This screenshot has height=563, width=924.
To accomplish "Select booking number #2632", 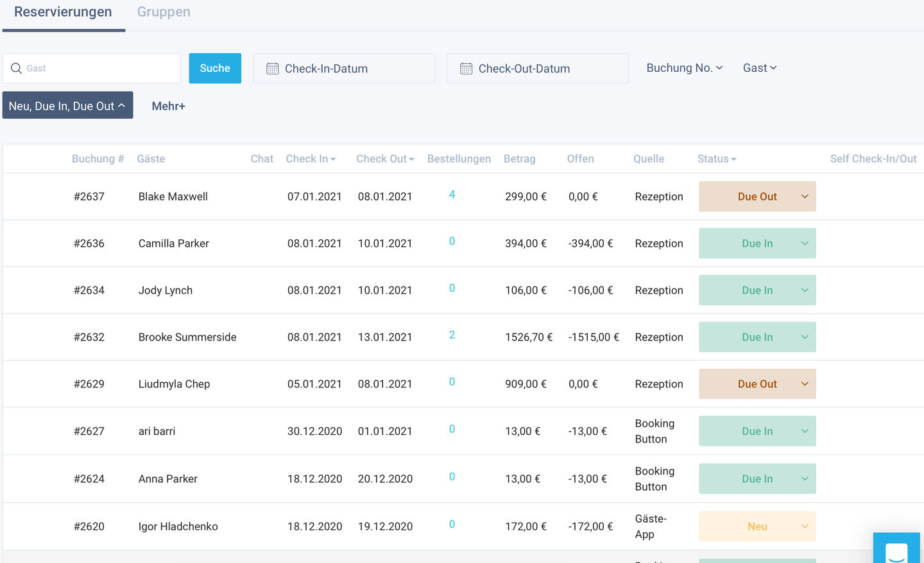I will click(89, 337).
